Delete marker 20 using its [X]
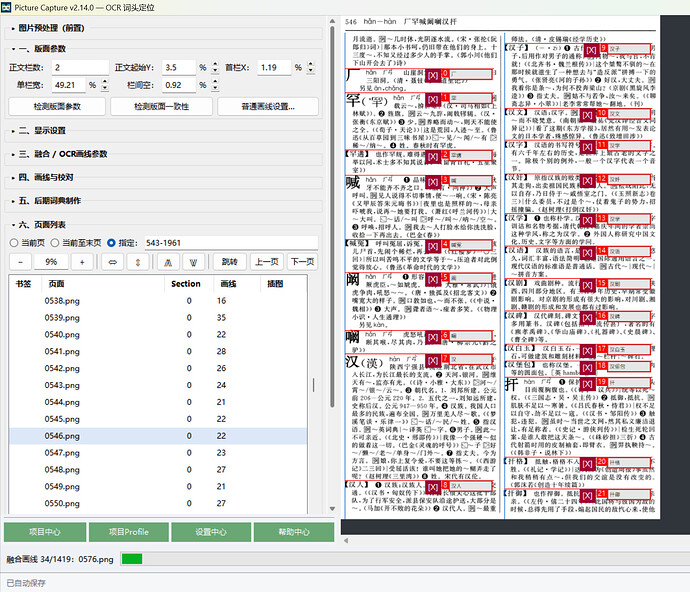This screenshot has height=592, width=690. (588, 464)
